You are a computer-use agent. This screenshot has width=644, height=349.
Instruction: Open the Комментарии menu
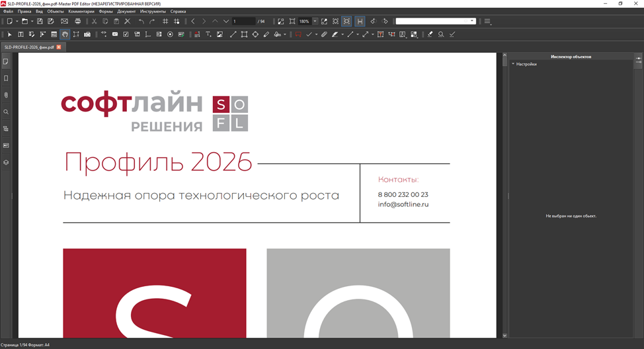tap(81, 11)
